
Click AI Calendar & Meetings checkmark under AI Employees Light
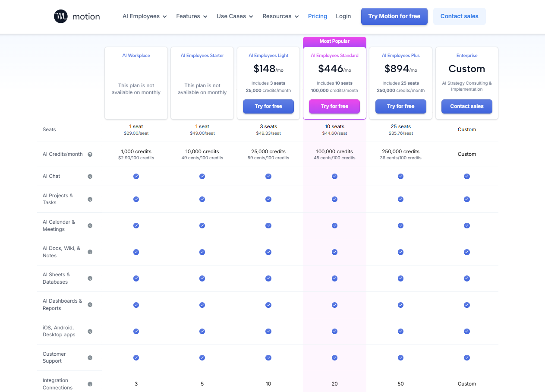pos(268,225)
